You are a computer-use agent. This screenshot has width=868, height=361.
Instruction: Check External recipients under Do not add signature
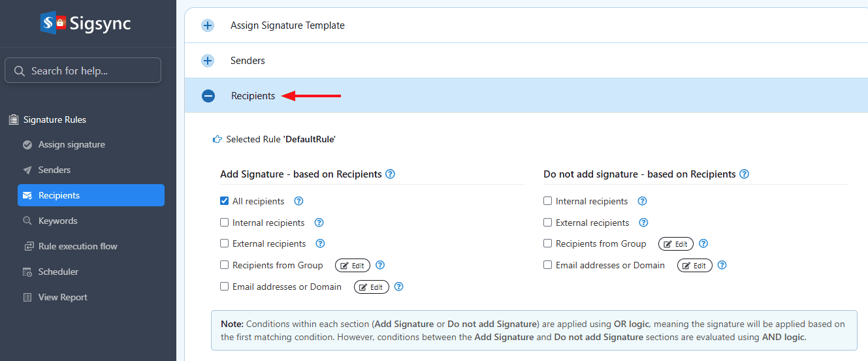(548, 223)
